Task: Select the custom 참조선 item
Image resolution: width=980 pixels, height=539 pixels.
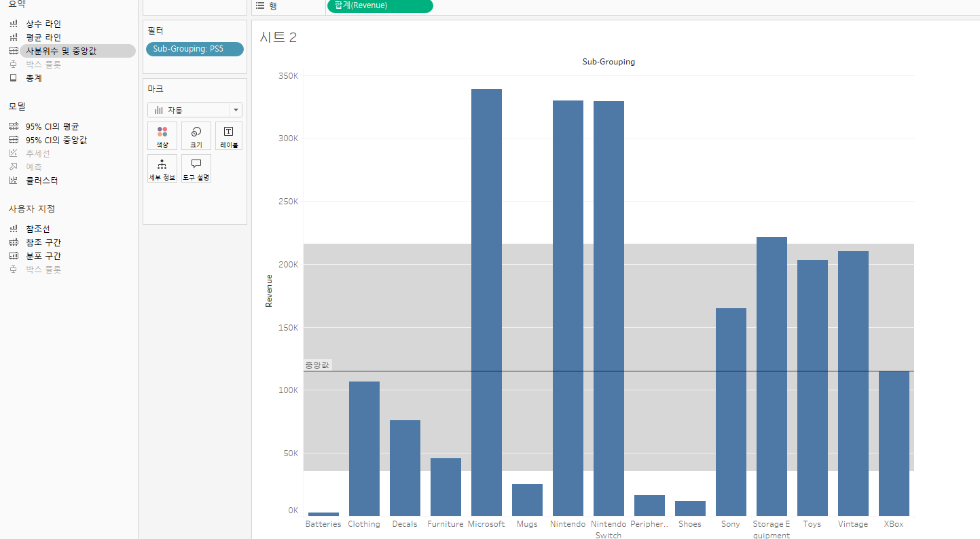Action: coord(38,229)
